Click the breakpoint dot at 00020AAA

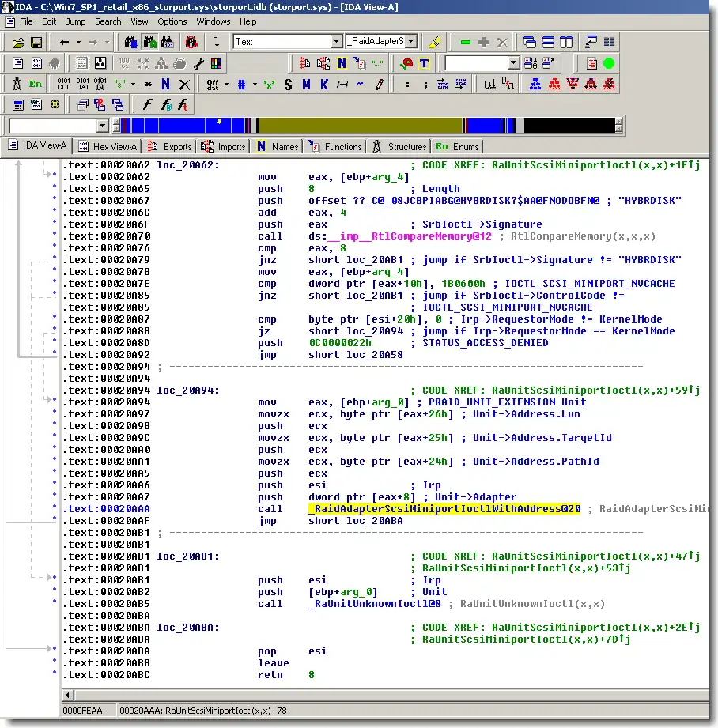click(x=55, y=507)
